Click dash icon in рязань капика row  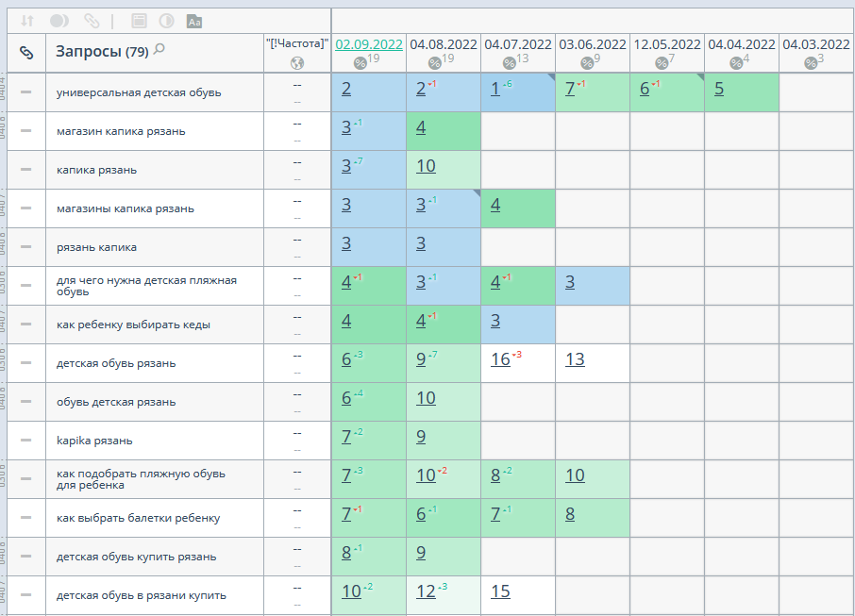coord(25,247)
